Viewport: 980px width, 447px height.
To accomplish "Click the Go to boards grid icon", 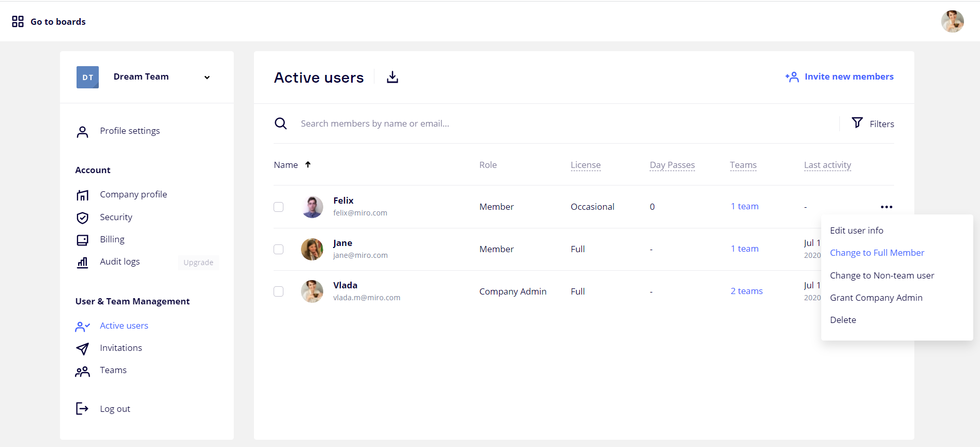I will (18, 22).
